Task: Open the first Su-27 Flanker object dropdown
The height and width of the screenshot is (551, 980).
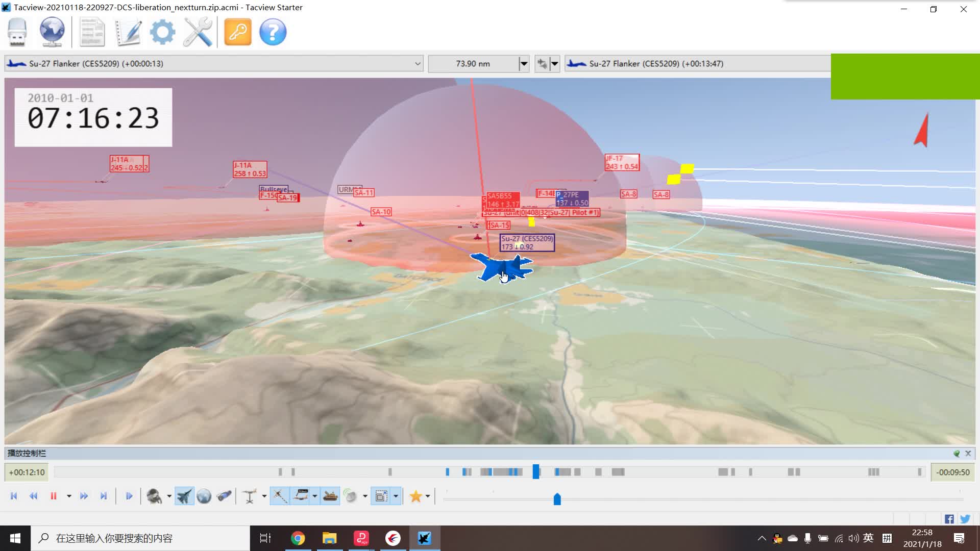Action: click(x=214, y=64)
